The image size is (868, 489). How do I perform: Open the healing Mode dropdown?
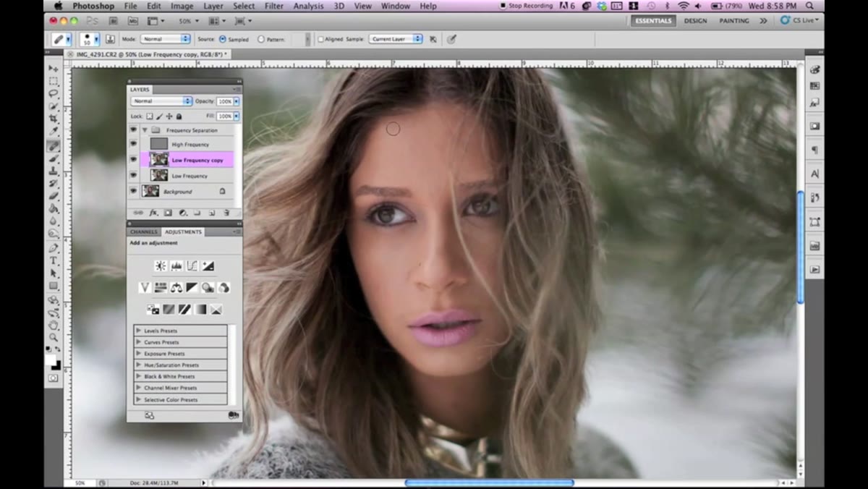166,39
